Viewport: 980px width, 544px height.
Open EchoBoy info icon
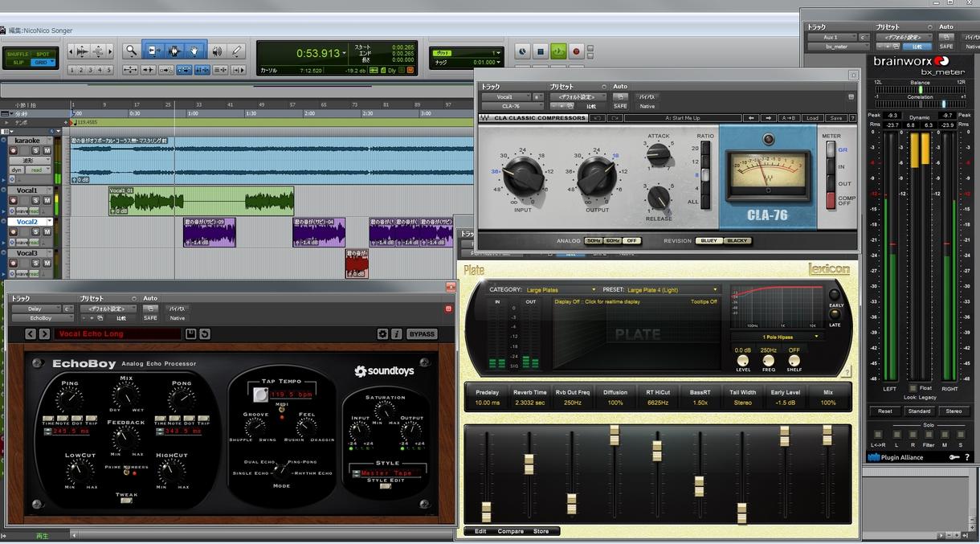tap(397, 334)
